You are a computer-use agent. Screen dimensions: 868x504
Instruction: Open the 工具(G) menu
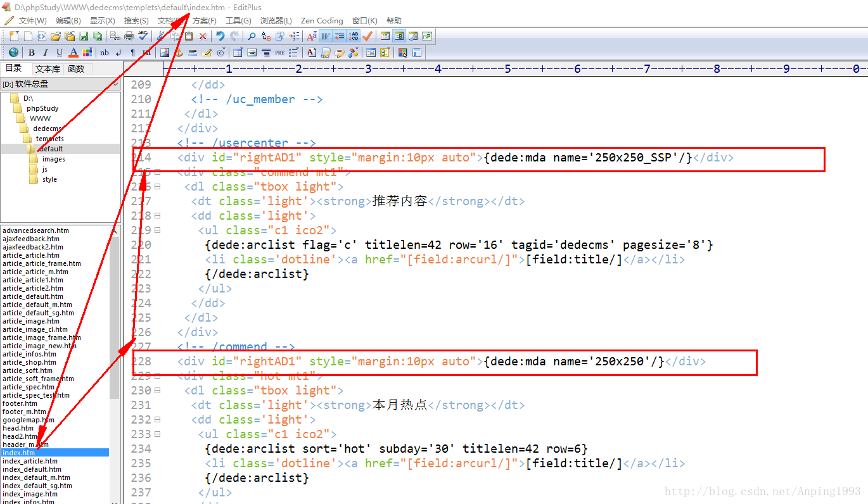[239, 21]
